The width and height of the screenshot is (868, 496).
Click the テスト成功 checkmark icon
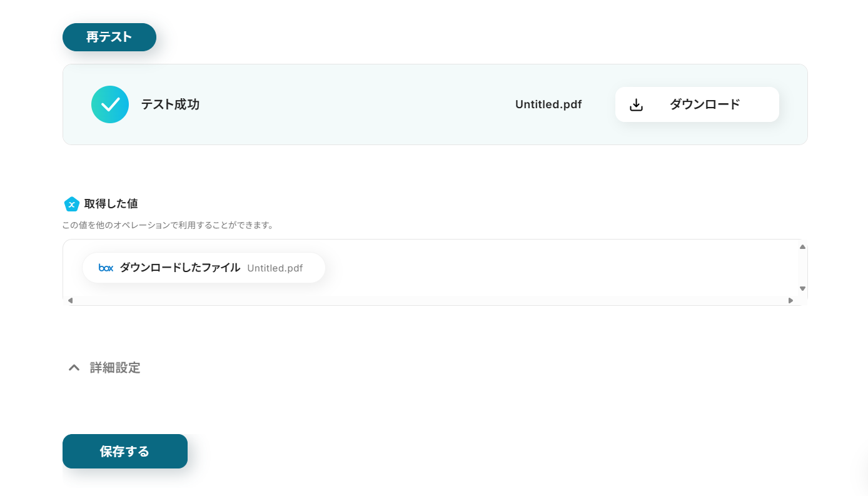pos(110,104)
